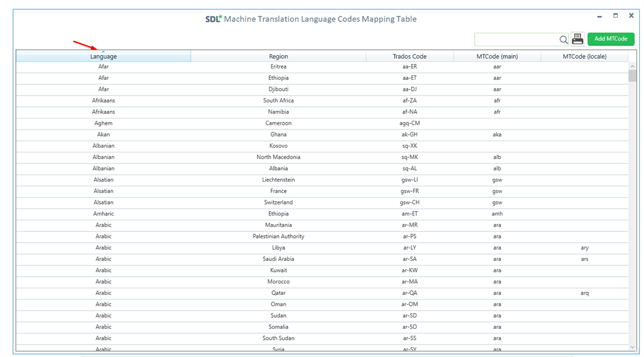Select the Eritrea region cell
Image resolution: width=644 pixels, height=357 pixels.
pyautogui.click(x=279, y=67)
